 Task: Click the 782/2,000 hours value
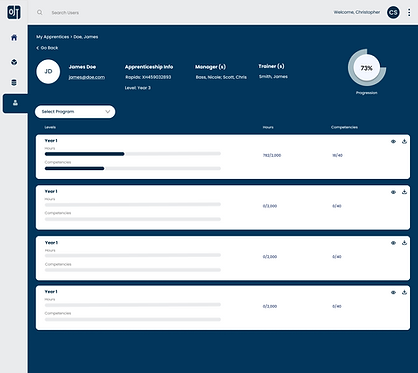tap(272, 155)
